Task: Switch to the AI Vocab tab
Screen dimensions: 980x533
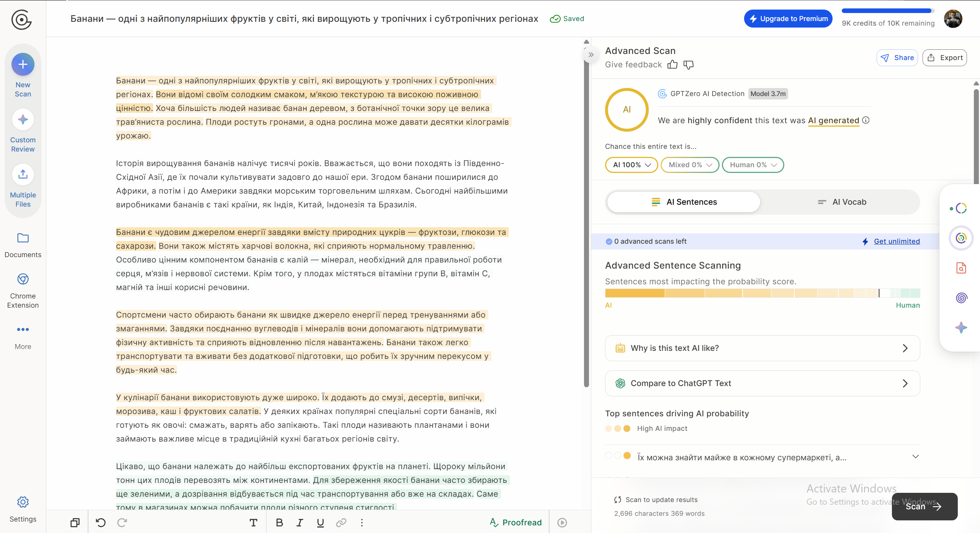Action: tap(842, 202)
